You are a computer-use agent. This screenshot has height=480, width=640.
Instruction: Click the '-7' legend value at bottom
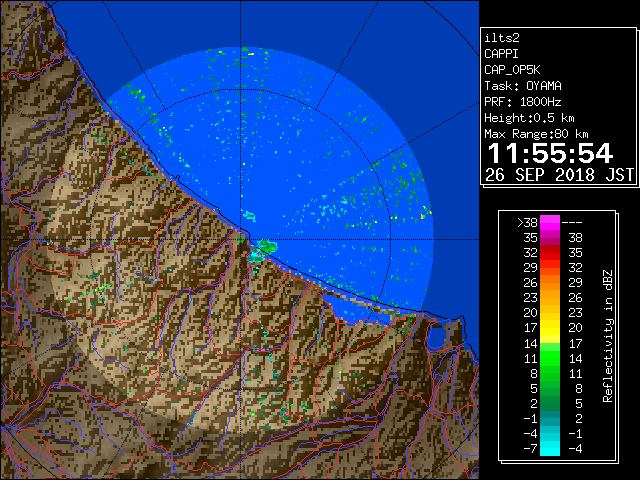pyautogui.click(x=530, y=448)
